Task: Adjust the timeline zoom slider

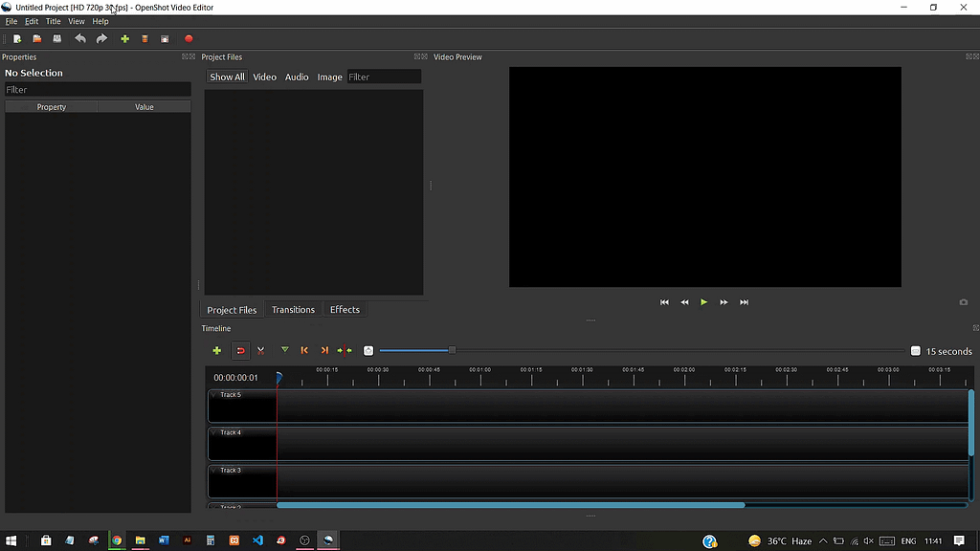Action: [x=451, y=350]
